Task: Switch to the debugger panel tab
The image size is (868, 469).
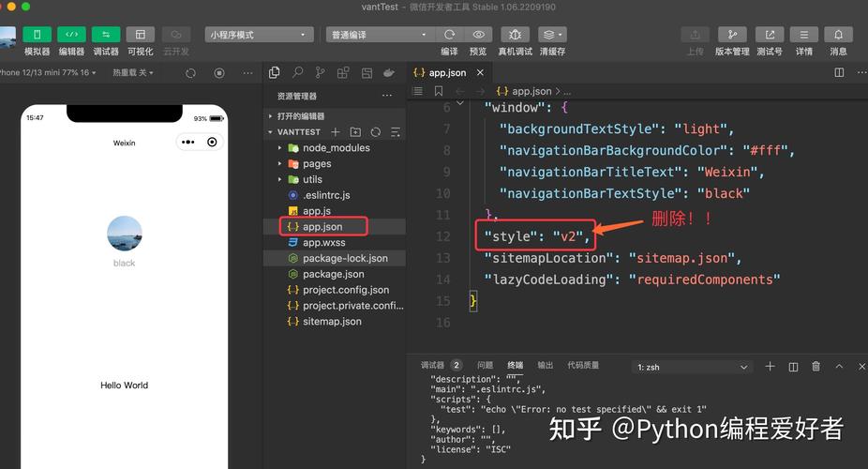Action: coord(432,365)
